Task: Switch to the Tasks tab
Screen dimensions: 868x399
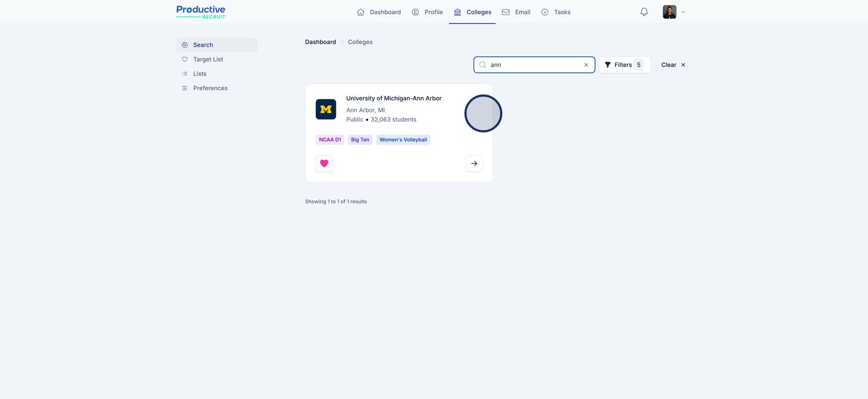Action: pyautogui.click(x=556, y=12)
